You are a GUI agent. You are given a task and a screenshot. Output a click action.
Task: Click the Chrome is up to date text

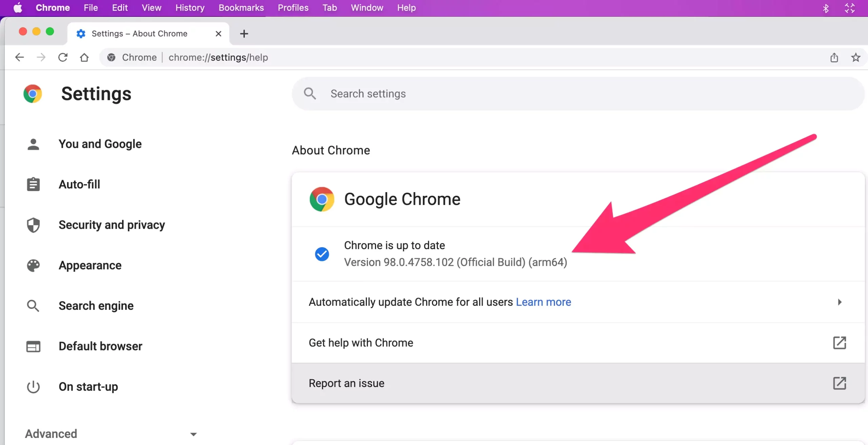(394, 245)
